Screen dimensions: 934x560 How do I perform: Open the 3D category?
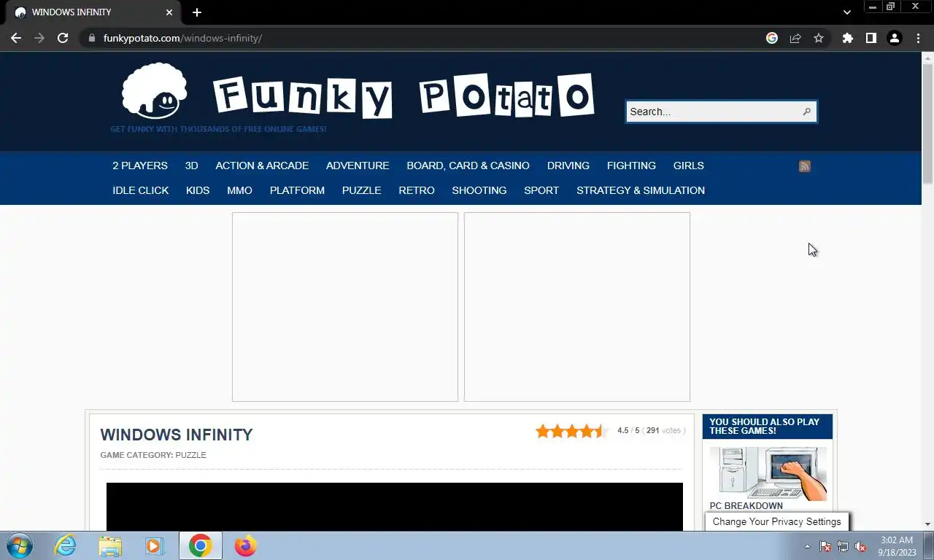pos(191,166)
